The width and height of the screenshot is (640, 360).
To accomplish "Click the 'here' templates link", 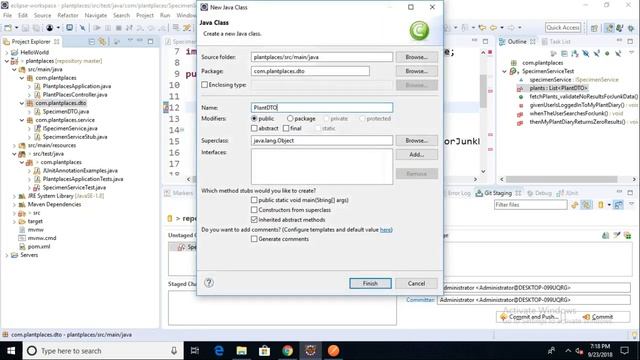I will tap(386, 229).
